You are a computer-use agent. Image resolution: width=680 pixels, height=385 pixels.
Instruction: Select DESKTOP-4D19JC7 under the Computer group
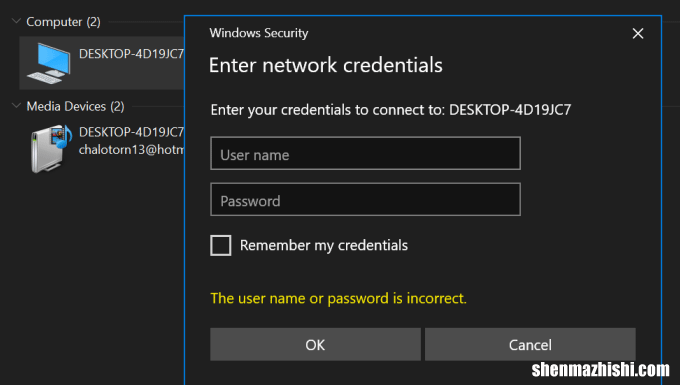pyautogui.click(x=102, y=63)
